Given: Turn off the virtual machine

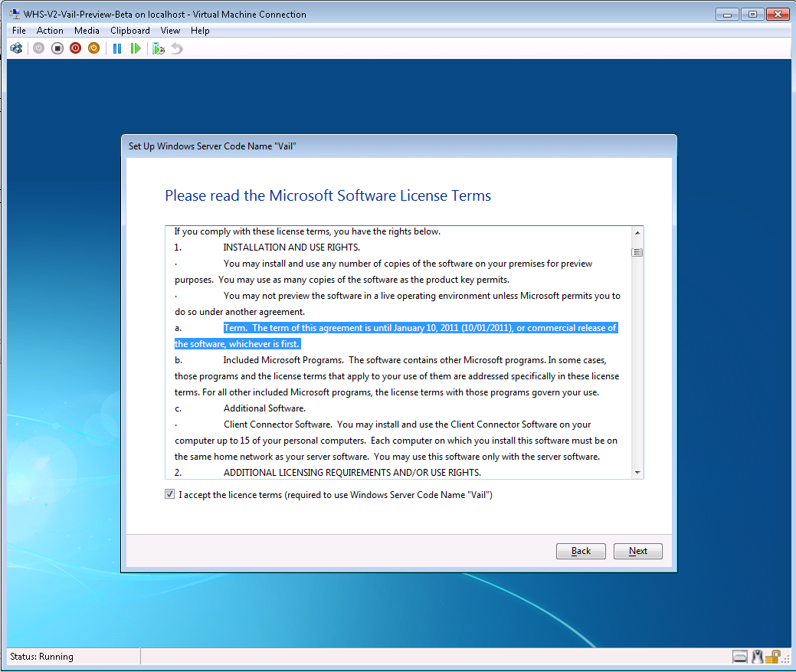Looking at the screenshot, I should pos(57,48).
